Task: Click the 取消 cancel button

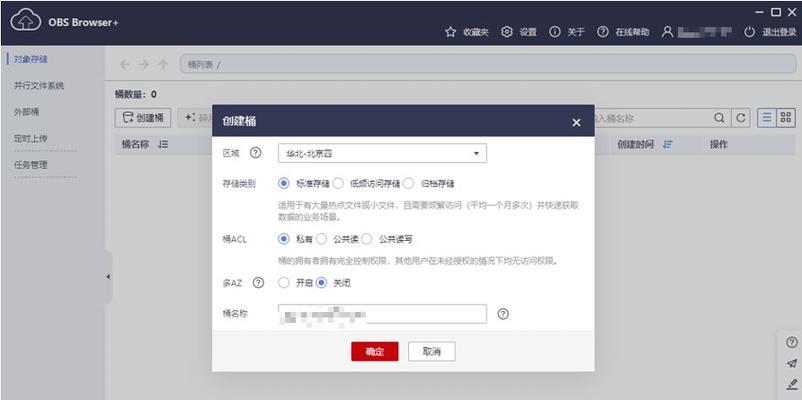Action: tap(432, 351)
